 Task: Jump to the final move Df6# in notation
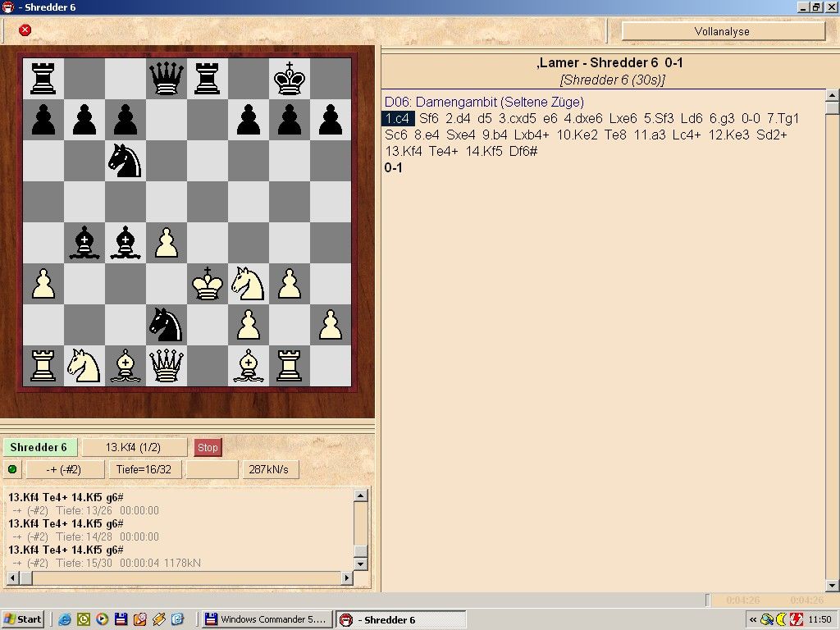pyautogui.click(x=523, y=152)
